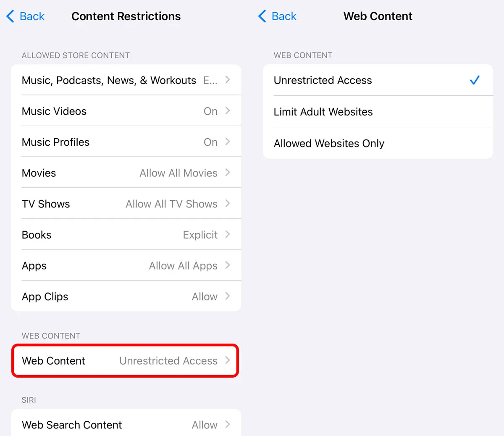Open Music, Podcasts, News, & Workouts settings
504x436 pixels.
(x=126, y=80)
